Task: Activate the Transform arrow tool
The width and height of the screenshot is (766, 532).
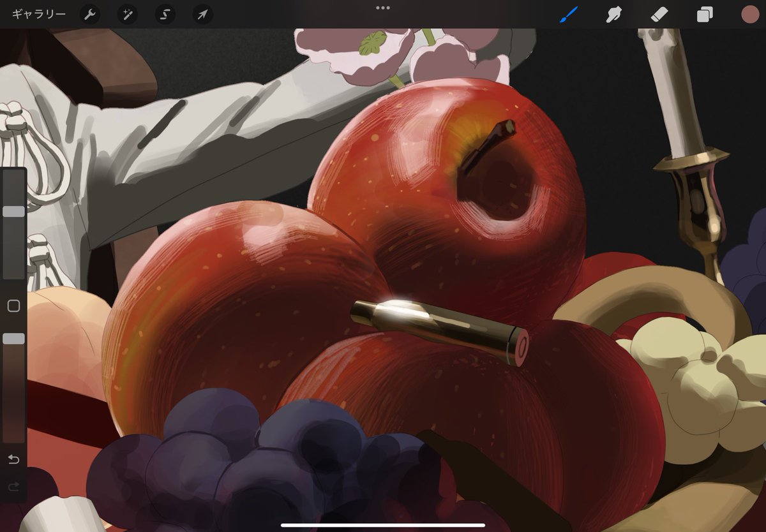Action: tap(203, 14)
